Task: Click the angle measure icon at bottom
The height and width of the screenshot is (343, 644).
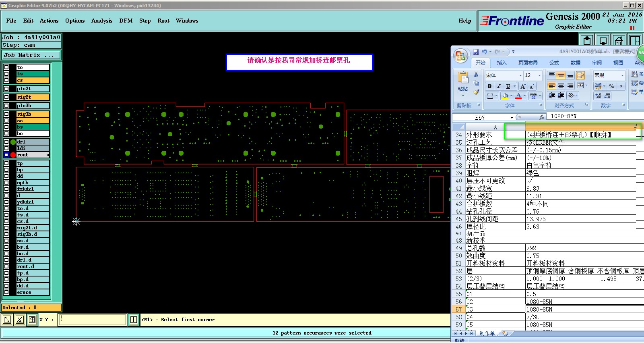Action: (19, 320)
